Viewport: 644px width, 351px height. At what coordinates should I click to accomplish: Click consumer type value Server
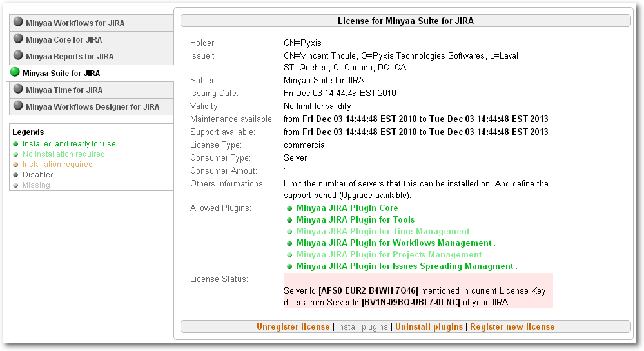295,158
